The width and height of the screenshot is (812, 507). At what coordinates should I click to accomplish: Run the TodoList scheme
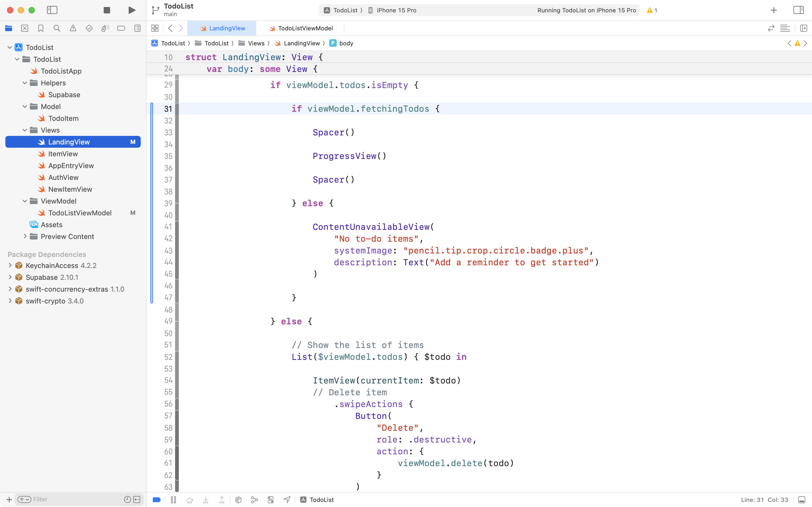(x=132, y=10)
